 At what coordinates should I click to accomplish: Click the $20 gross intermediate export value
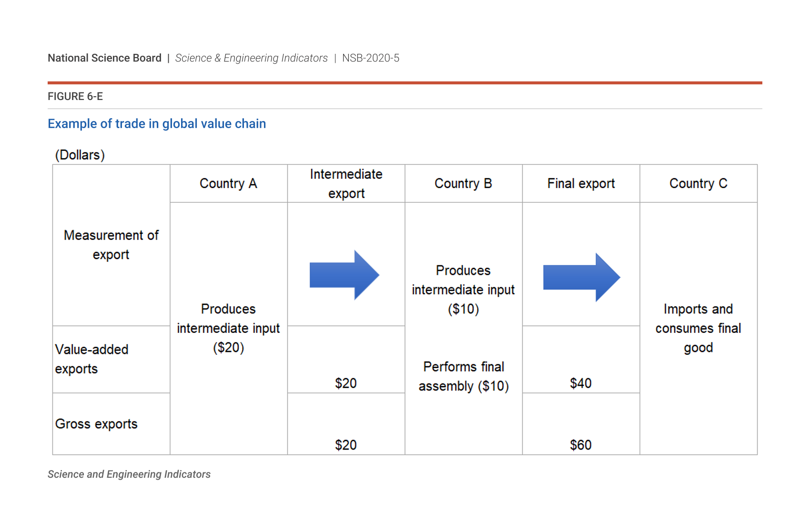(345, 445)
